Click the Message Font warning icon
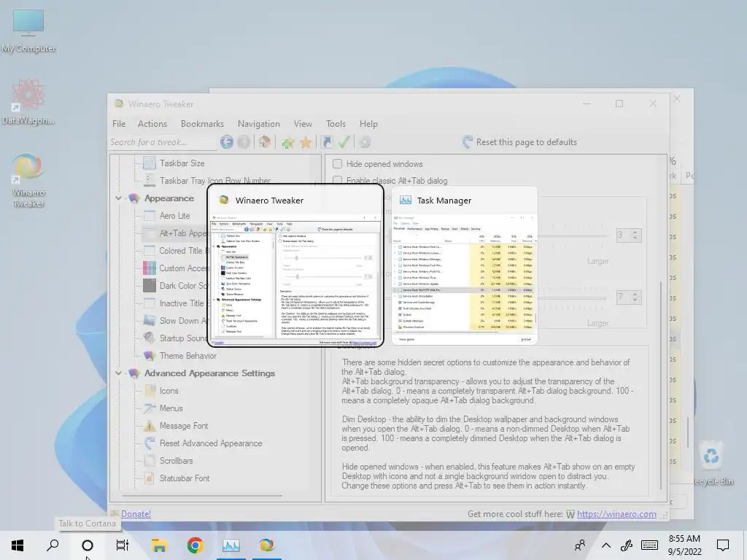Image resolution: width=747 pixels, height=560 pixels. [150, 426]
